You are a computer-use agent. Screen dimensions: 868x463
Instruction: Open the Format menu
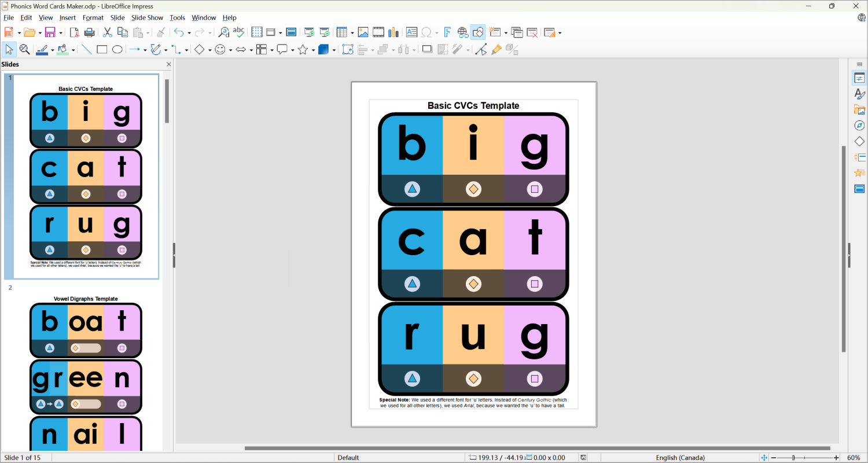click(x=93, y=18)
